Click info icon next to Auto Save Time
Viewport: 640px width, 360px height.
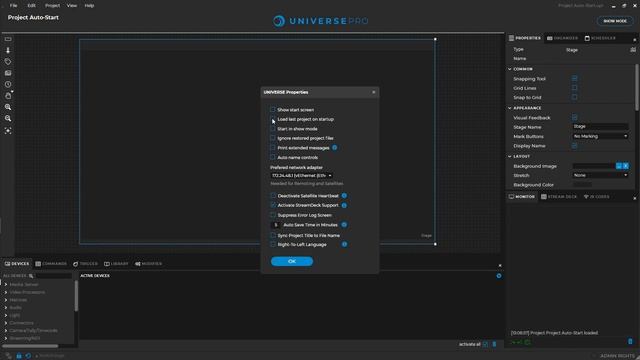coord(344,225)
